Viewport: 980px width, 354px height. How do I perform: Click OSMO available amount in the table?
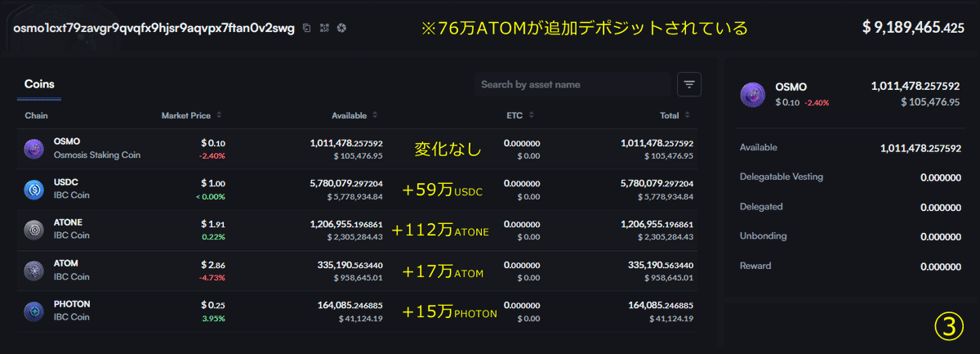tap(346, 143)
